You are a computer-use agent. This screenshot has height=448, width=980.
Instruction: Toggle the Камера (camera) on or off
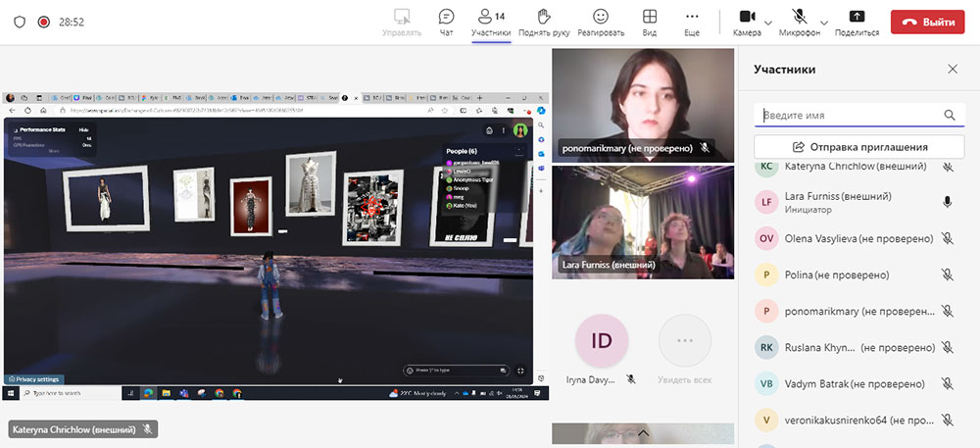point(746,17)
